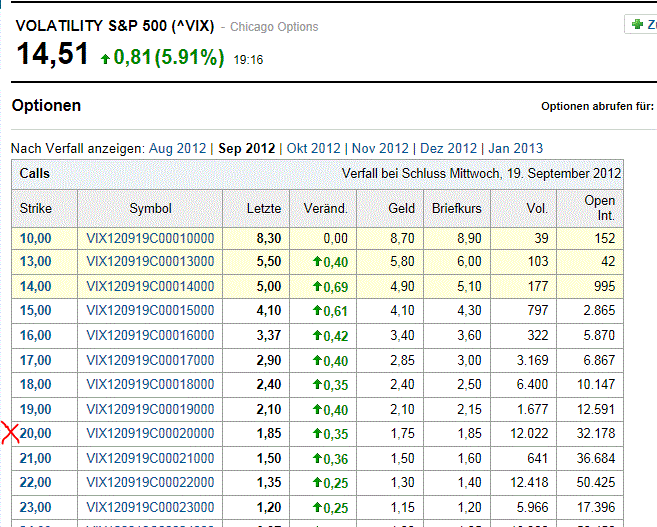Click the green up arrow beside 0,61

click(x=317, y=310)
